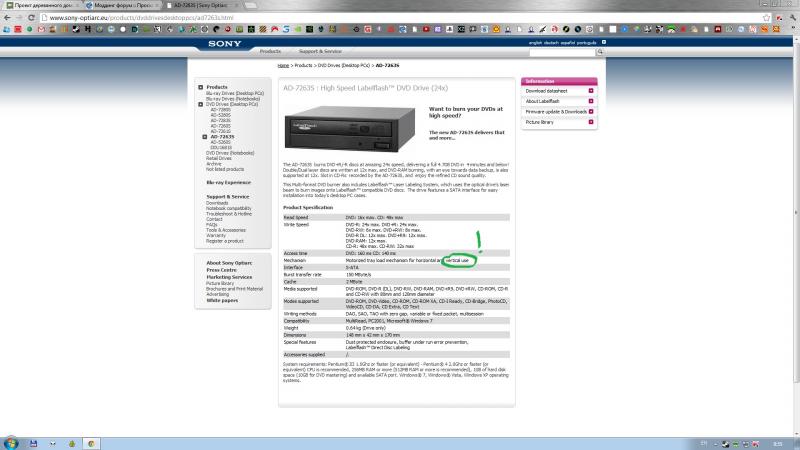Open the language selector square icon
The height and width of the screenshot is (450, 800).
(x=604, y=42)
